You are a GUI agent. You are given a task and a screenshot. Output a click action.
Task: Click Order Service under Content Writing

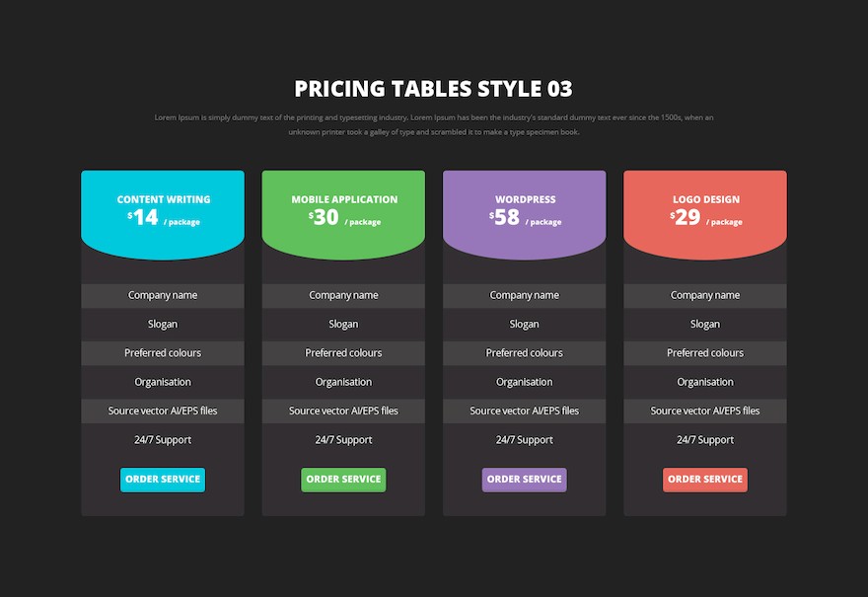point(163,480)
